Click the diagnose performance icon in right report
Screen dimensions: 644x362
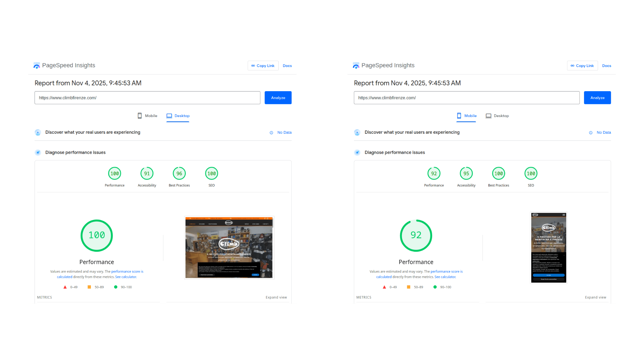tap(357, 153)
